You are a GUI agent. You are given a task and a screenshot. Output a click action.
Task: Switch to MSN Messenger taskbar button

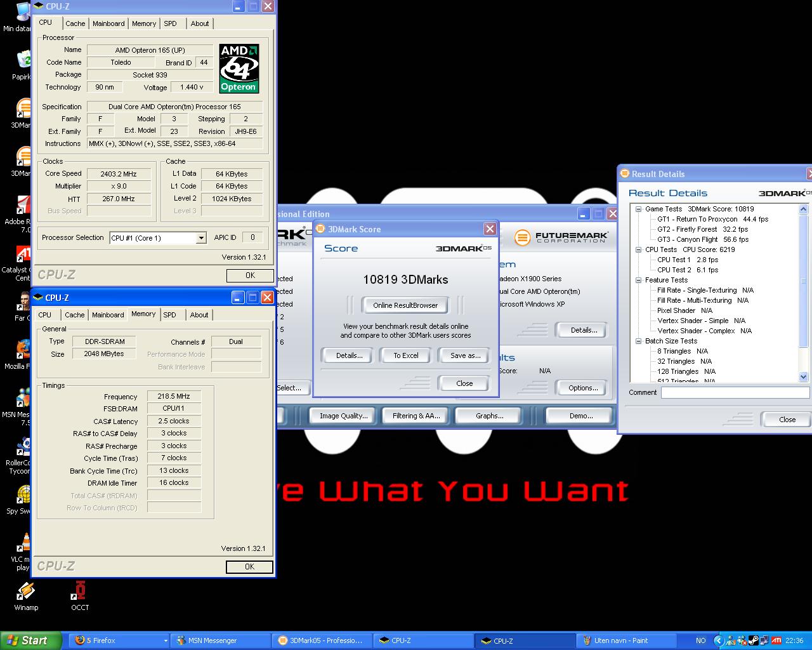pyautogui.click(x=221, y=640)
